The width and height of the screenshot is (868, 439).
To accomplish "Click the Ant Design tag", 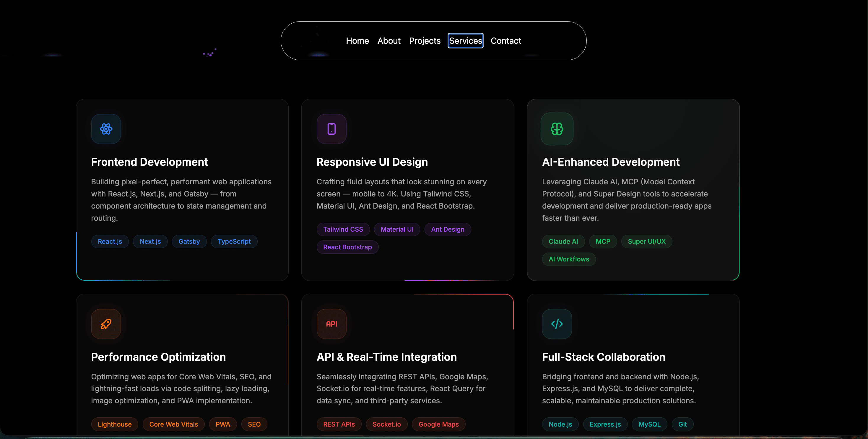I will click(448, 230).
